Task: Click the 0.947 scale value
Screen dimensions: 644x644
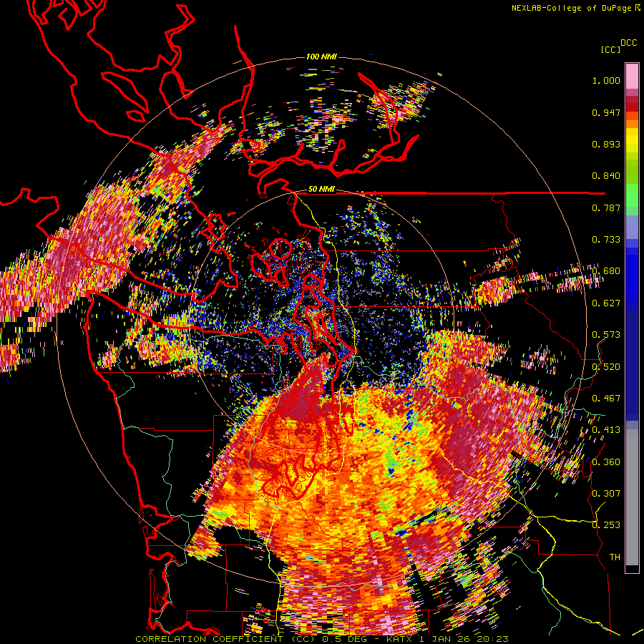Action: [x=606, y=112]
